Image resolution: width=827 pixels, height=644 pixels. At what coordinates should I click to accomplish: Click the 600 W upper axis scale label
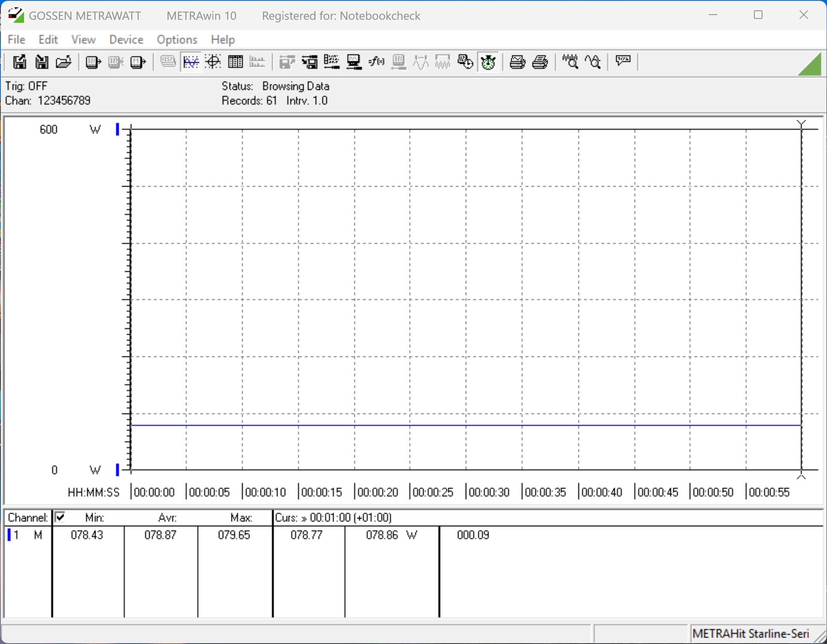click(49, 129)
